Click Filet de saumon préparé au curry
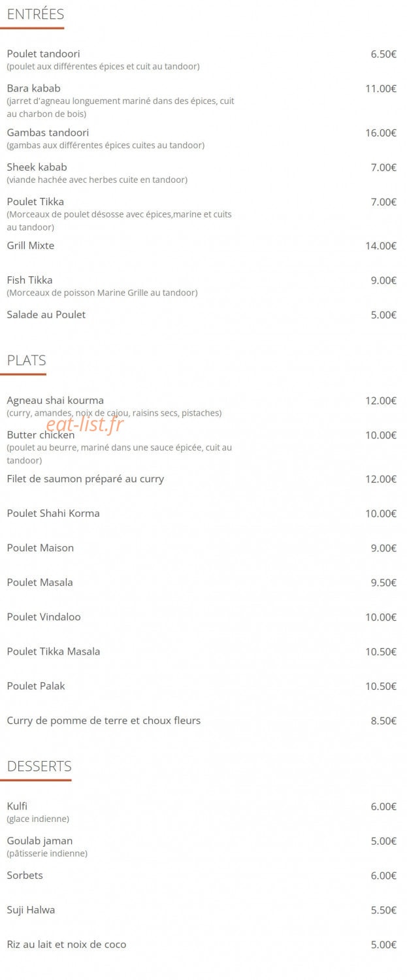 [86, 479]
